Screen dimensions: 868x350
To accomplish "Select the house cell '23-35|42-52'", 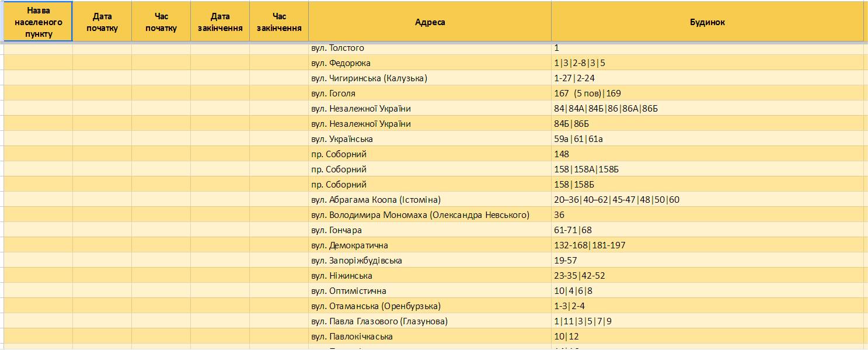I will click(707, 275).
